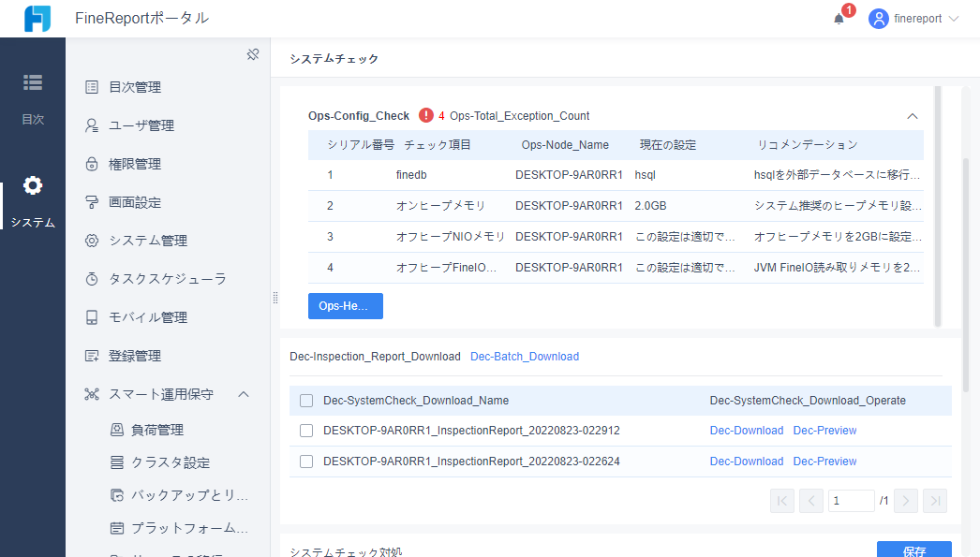
Task: Click the page number input field
Action: coord(852,501)
